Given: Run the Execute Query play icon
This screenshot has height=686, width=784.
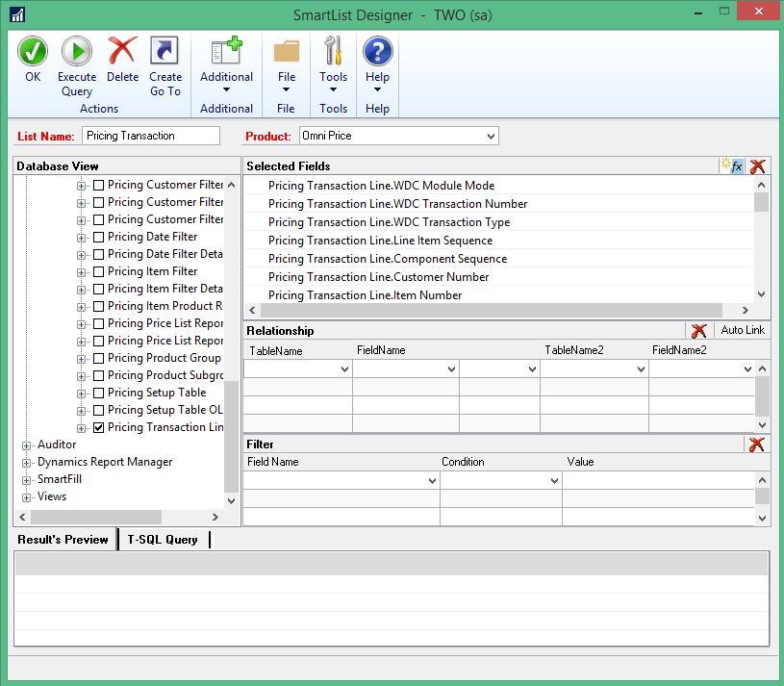Looking at the screenshot, I should coord(77,51).
